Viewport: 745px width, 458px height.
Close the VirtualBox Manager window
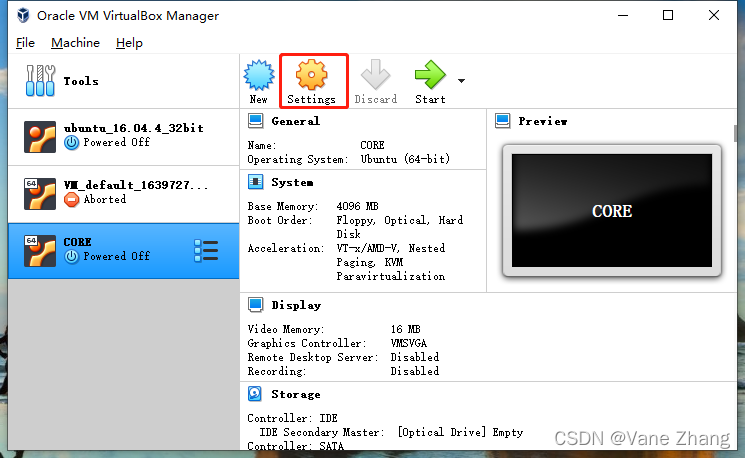pyautogui.click(x=714, y=16)
